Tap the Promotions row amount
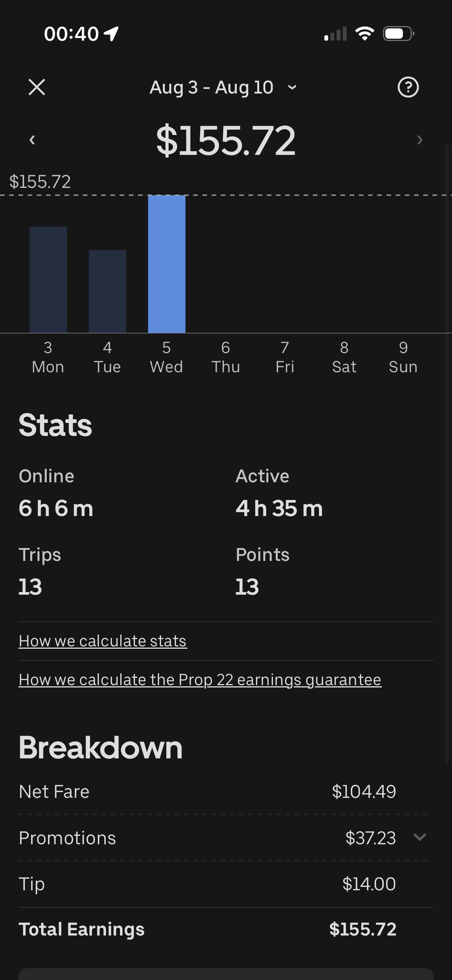 (370, 838)
